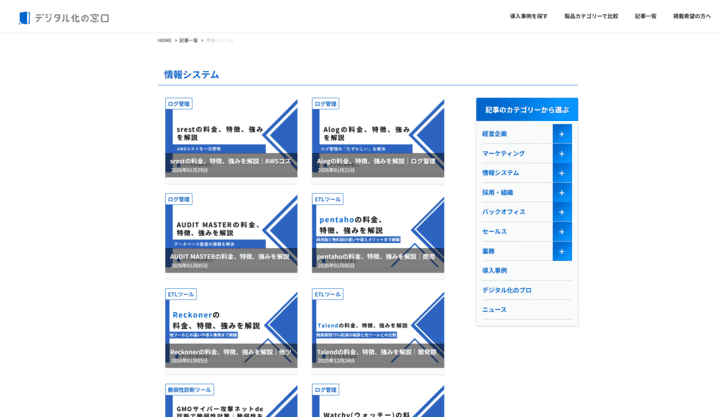This screenshot has height=417, width=720.
Task: Open 導入事例を探す in the top menu
Action: pyautogui.click(x=529, y=16)
